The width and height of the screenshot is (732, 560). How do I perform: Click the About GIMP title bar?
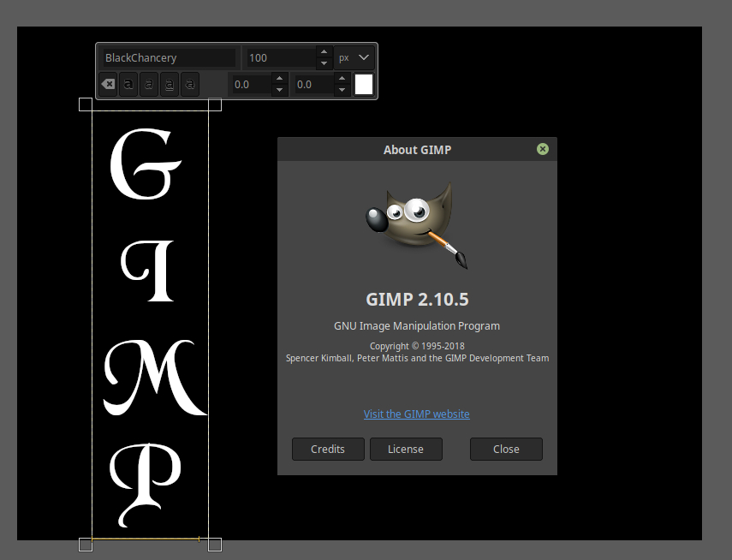point(417,150)
